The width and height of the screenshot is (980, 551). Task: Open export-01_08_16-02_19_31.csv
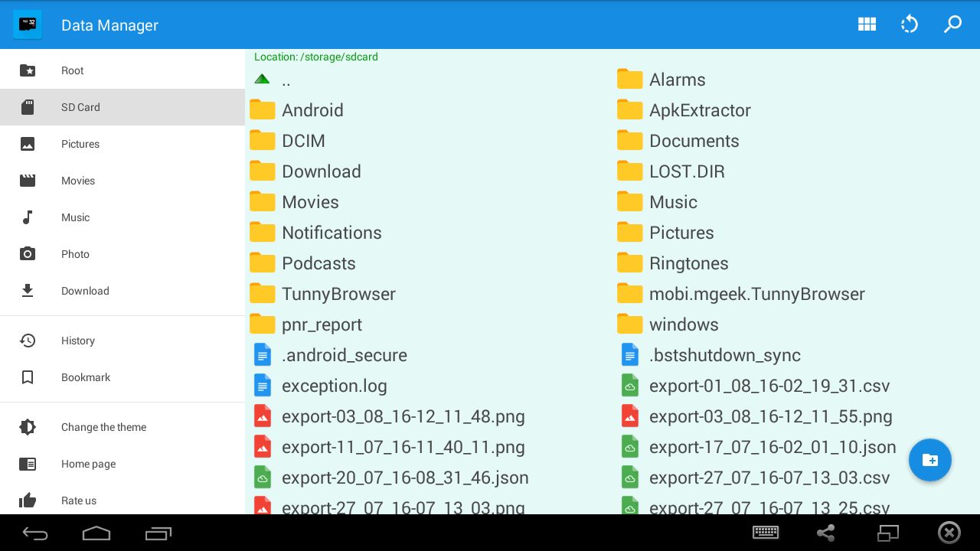[x=796, y=386]
